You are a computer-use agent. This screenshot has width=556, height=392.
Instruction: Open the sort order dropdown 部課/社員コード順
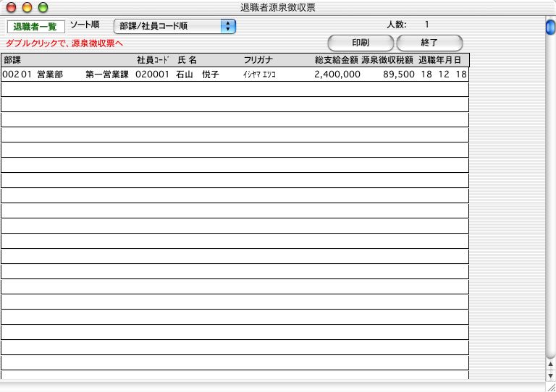pos(174,26)
